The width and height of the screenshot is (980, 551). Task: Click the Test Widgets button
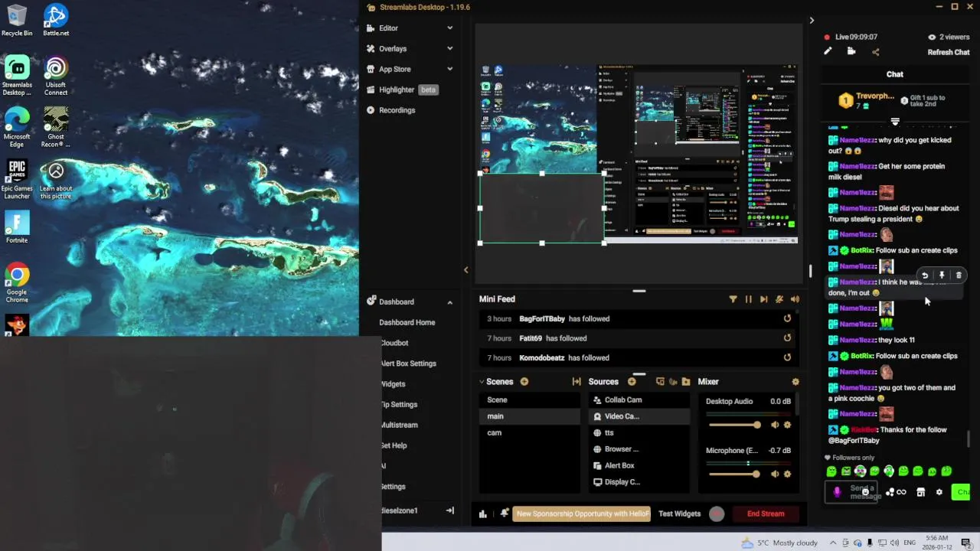680,514
